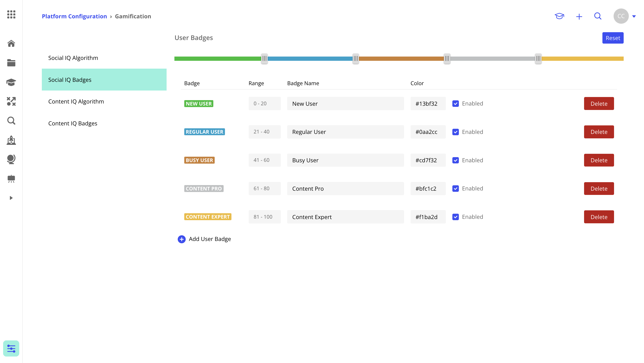Click the slider handle between green and blue
Screen dimensions: 644x363
[x=264, y=59]
